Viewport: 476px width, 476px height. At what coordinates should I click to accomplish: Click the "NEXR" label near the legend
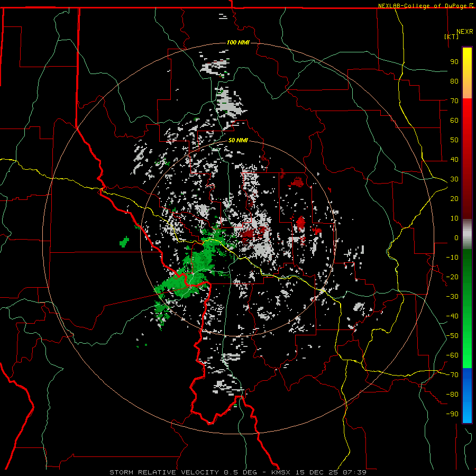(x=464, y=32)
